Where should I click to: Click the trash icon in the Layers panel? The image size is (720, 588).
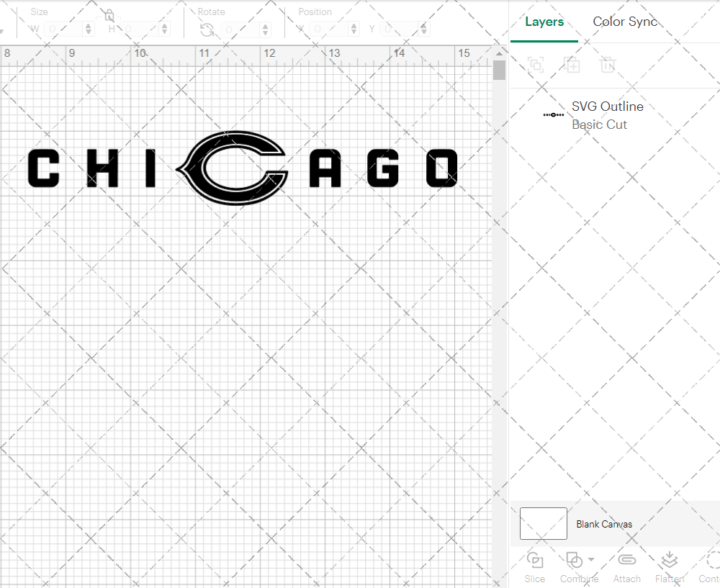click(608, 65)
